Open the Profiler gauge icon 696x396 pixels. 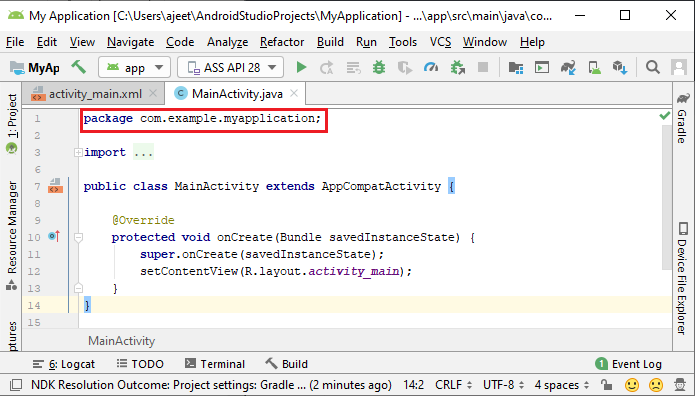[x=431, y=67]
